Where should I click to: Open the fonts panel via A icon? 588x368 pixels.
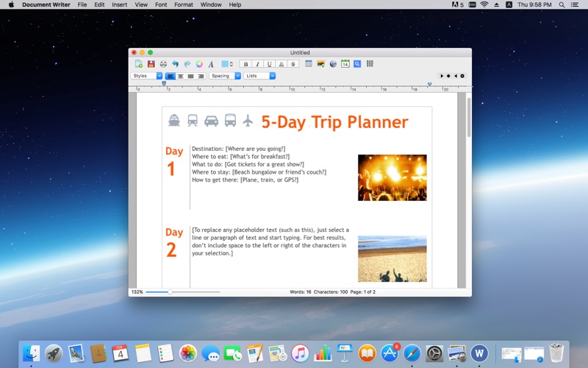pos(211,64)
